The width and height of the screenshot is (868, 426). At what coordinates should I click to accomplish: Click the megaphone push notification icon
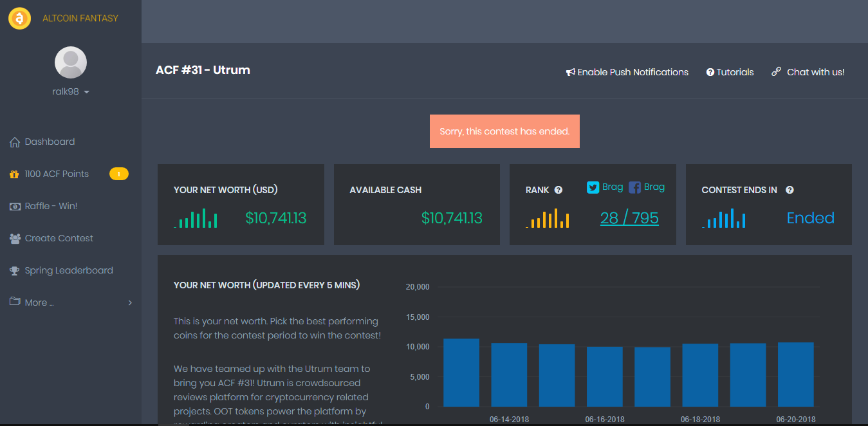pos(570,73)
